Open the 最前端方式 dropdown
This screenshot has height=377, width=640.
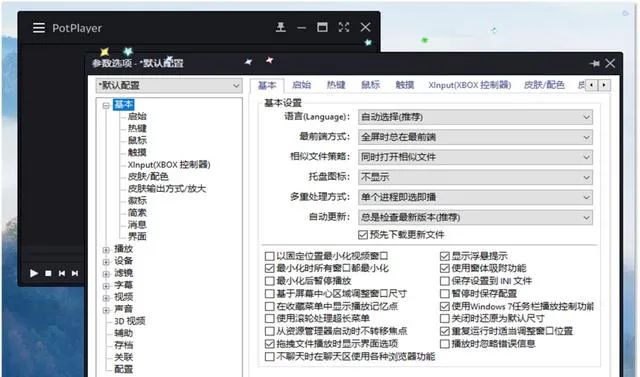pyautogui.click(x=475, y=137)
